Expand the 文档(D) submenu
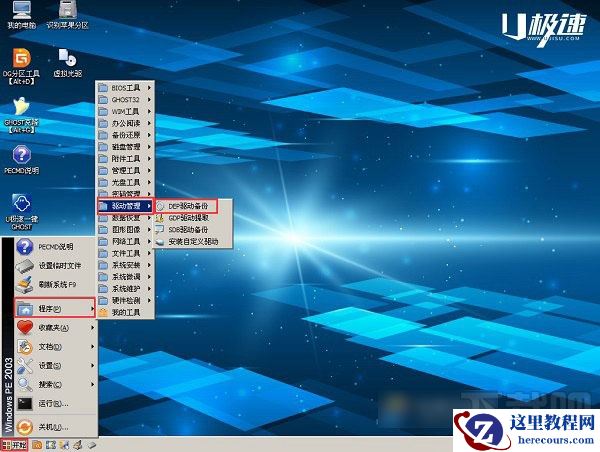The image size is (600, 452). [x=56, y=347]
